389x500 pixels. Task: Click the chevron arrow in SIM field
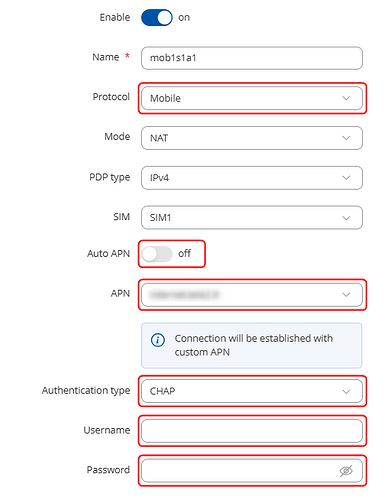point(346,218)
